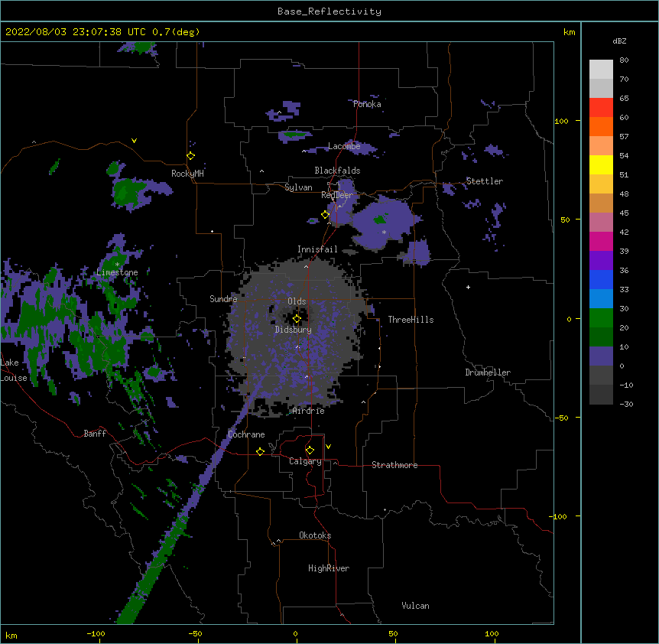The width and height of the screenshot is (659, 644).
Task: Click the Lake Louise label
Action: [14, 370]
